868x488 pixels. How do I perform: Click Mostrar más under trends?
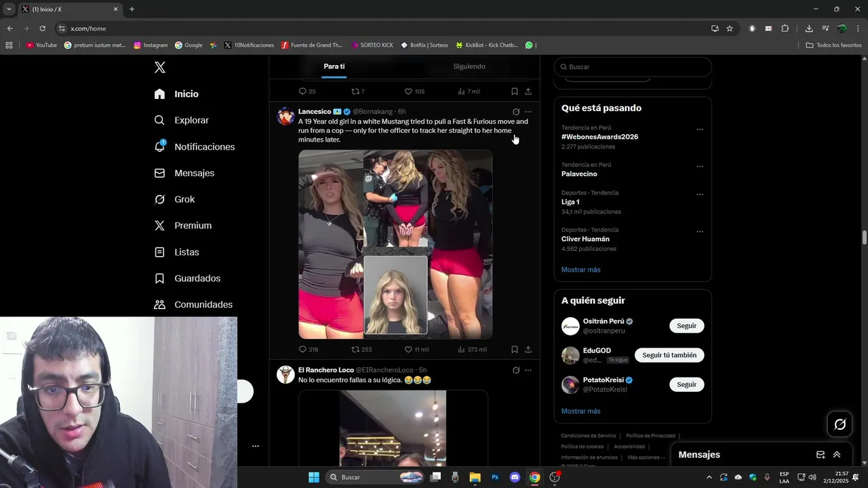tap(580, 270)
